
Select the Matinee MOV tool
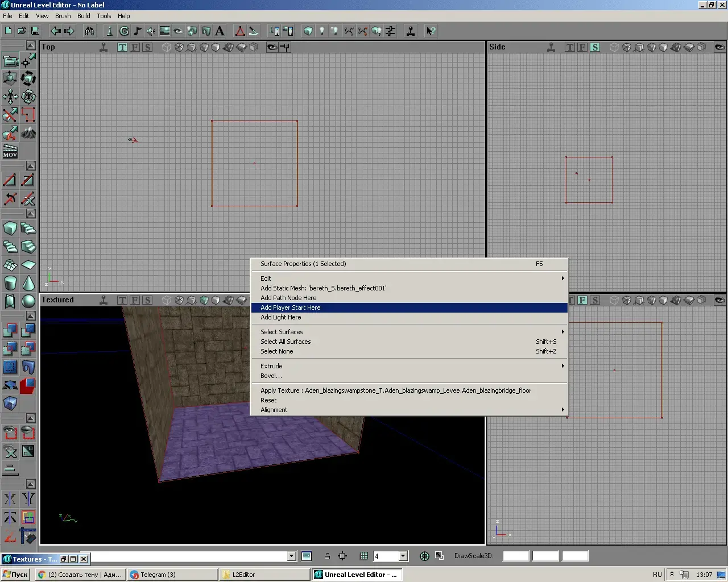[10, 152]
